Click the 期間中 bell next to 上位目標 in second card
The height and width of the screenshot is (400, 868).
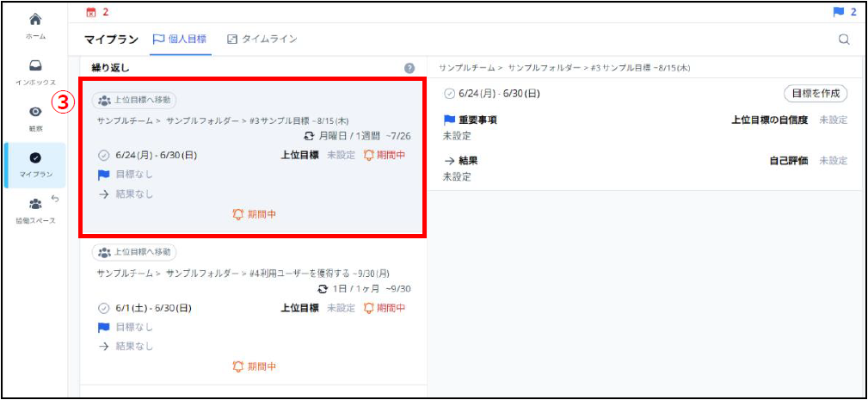click(385, 308)
